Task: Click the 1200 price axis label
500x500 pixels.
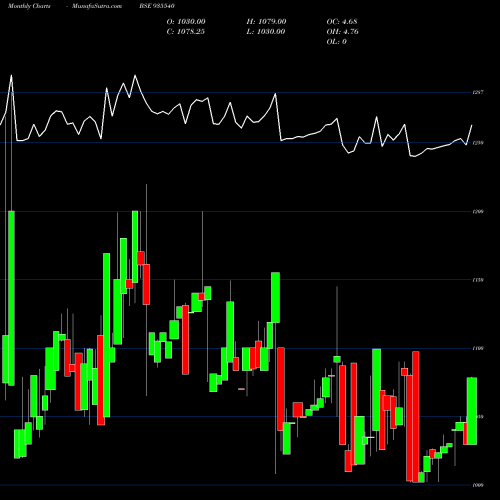Action: pos(478,211)
